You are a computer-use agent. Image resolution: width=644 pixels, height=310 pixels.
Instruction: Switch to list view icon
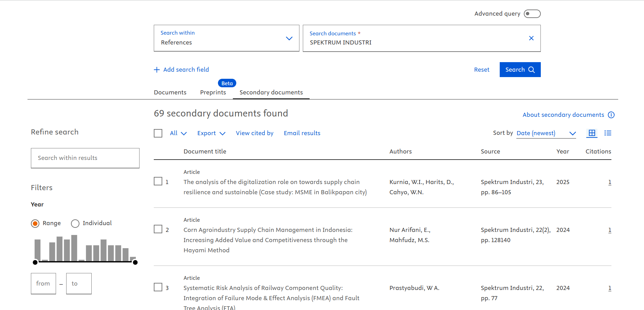[x=608, y=133]
